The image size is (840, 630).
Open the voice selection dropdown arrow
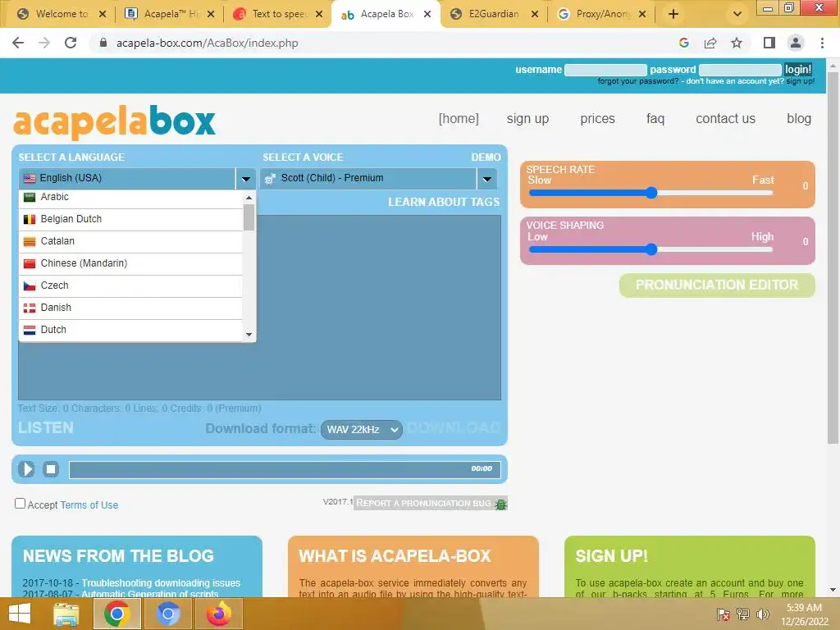(x=487, y=178)
